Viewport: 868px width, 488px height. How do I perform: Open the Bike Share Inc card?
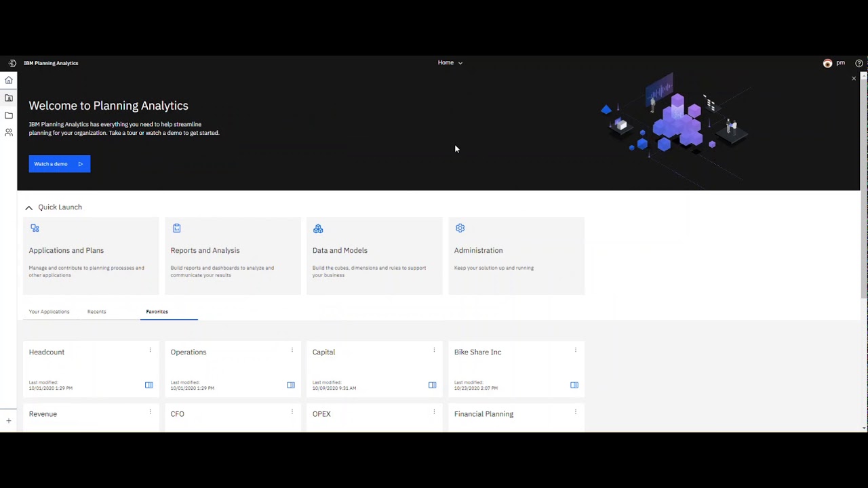point(516,369)
